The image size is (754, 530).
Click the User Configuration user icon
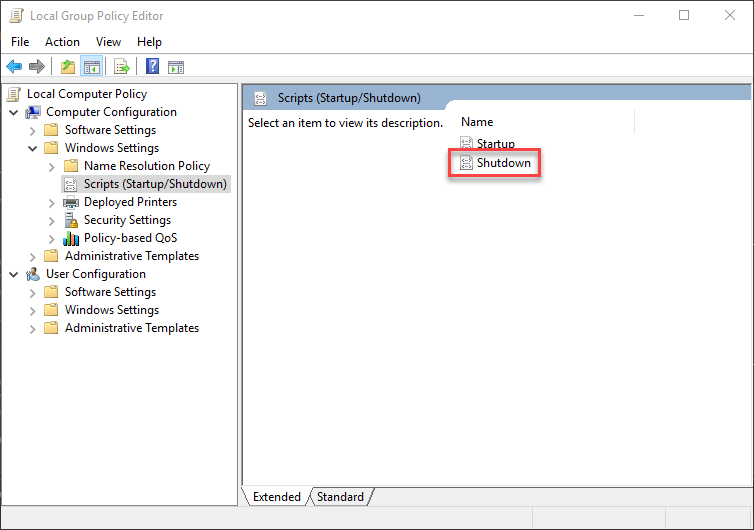pos(33,274)
